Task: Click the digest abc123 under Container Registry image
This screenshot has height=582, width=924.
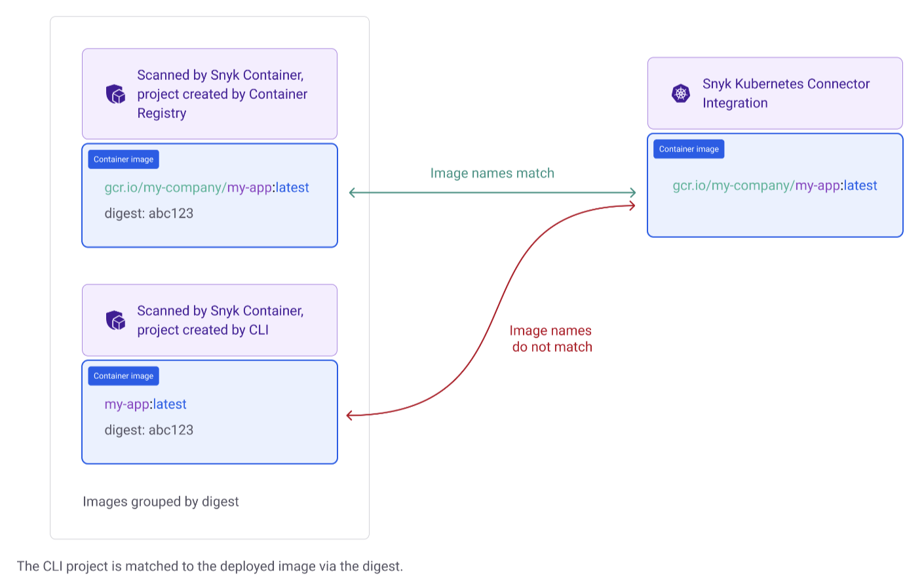Action: click(149, 213)
